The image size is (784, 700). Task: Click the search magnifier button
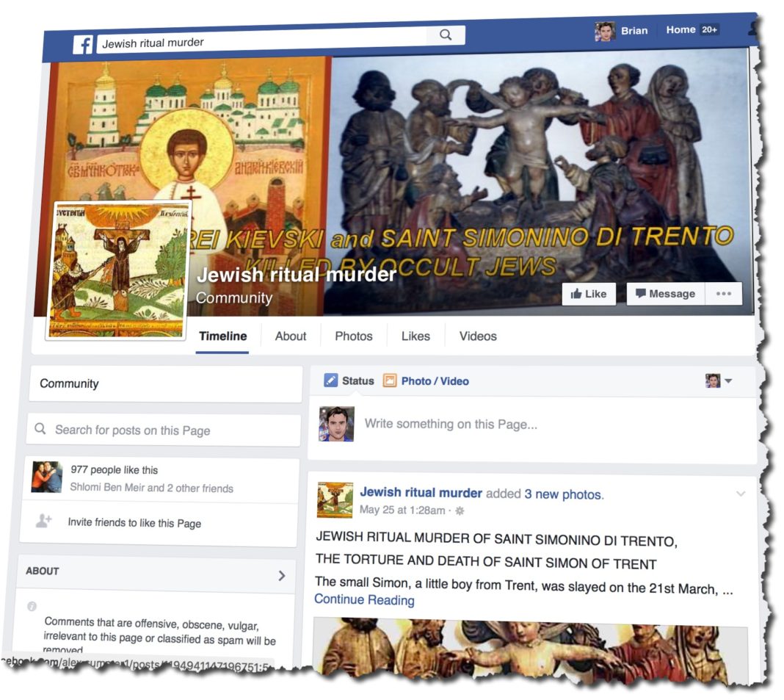point(446,35)
